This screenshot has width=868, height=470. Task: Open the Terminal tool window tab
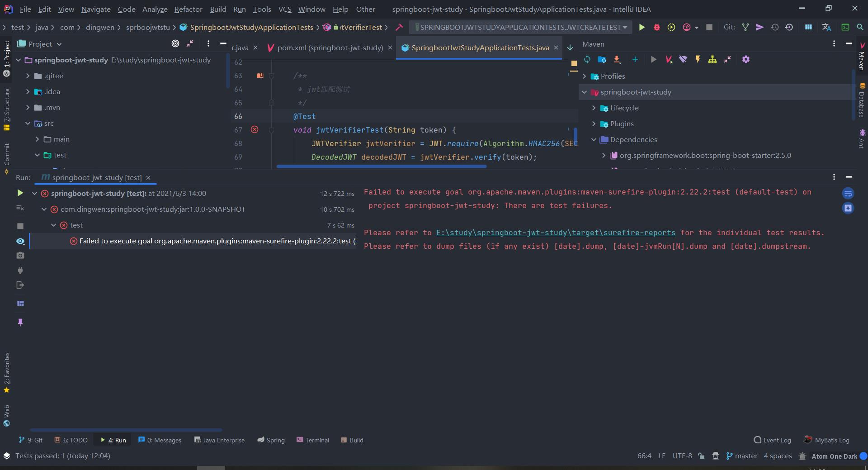pos(313,440)
